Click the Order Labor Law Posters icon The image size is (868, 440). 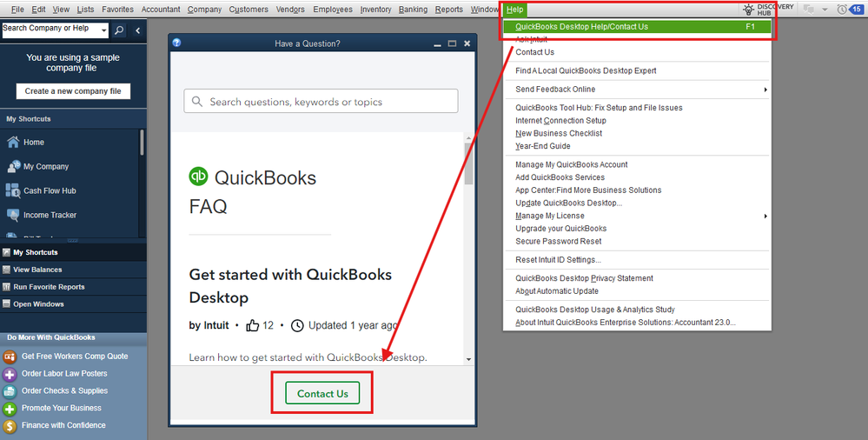[10, 374]
